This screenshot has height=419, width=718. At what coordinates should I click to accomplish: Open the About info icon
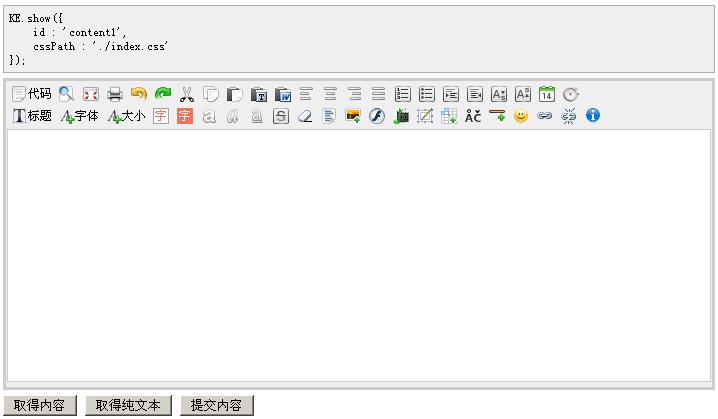[x=593, y=115]
